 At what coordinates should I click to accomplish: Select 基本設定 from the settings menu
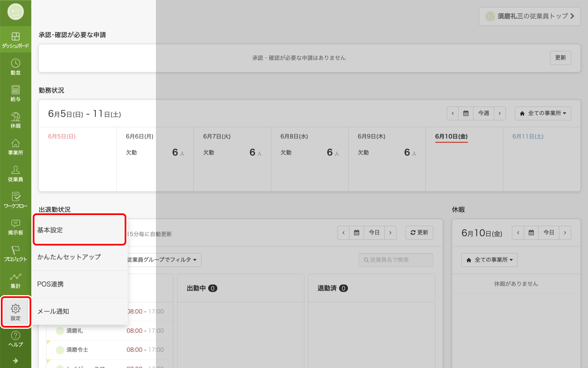[80, 230]
